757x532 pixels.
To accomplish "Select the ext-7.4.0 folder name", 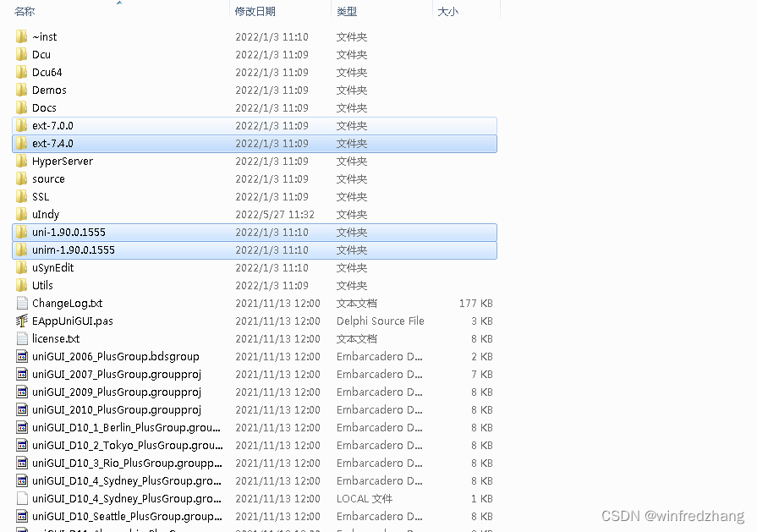I will (52, 144).
